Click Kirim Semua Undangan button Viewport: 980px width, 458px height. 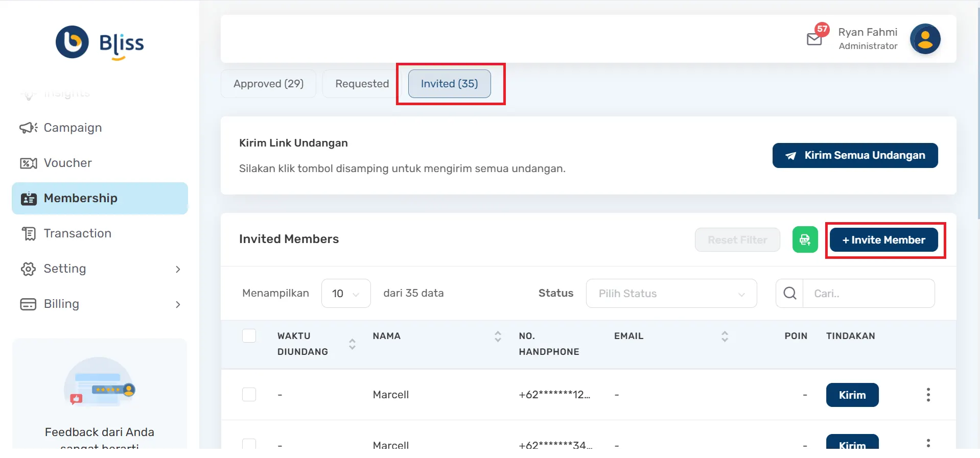(x=855, y=155)
